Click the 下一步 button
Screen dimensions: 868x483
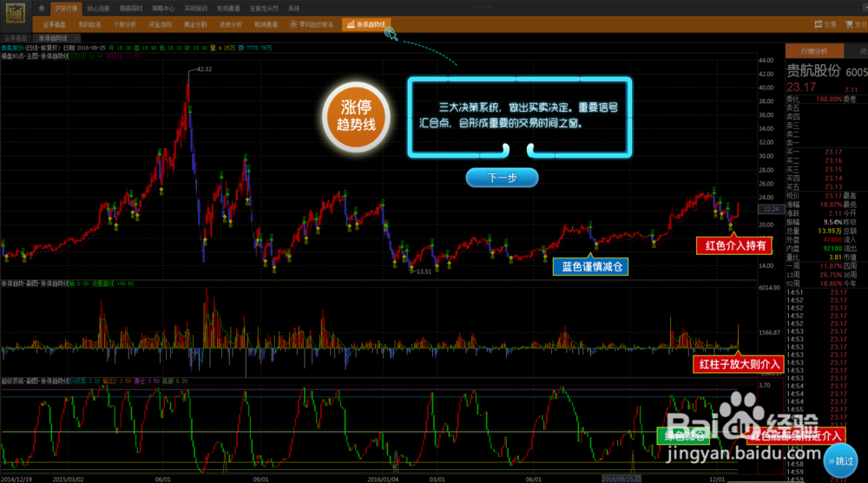click(x=502, y=178)
